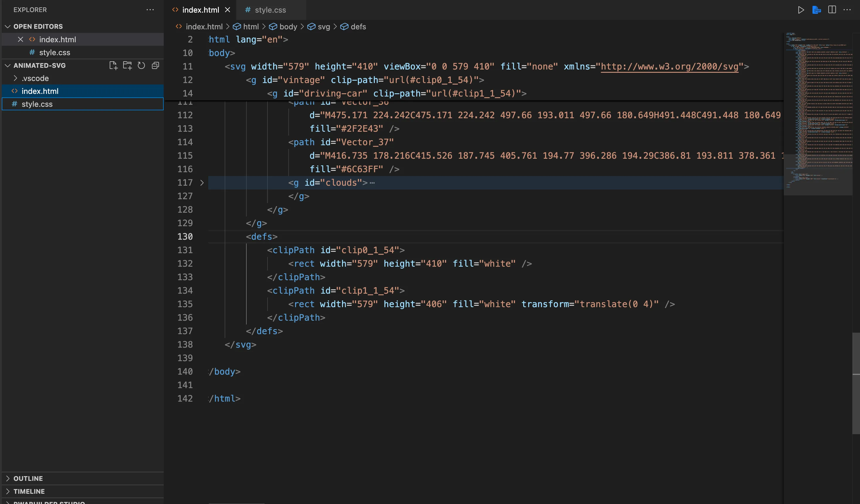Click the closing html tag on line 142
The image size is (860, 504).
pos(225,399)
